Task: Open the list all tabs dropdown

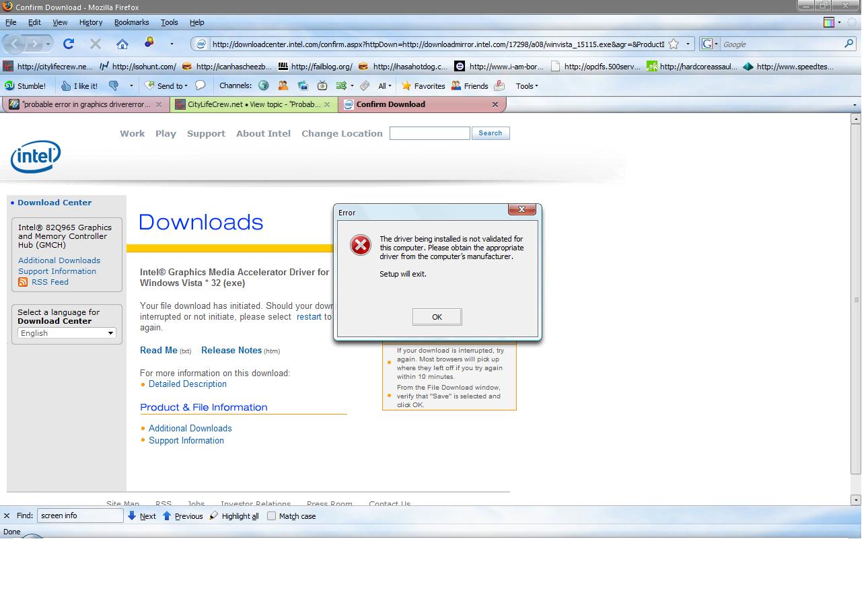Action: click(x=855, y=105)
